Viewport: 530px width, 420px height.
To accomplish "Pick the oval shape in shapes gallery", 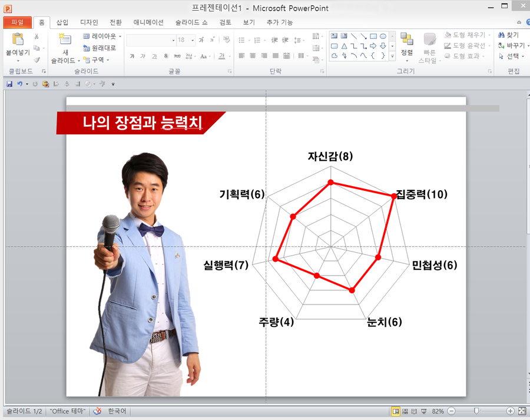I will 383,36.
